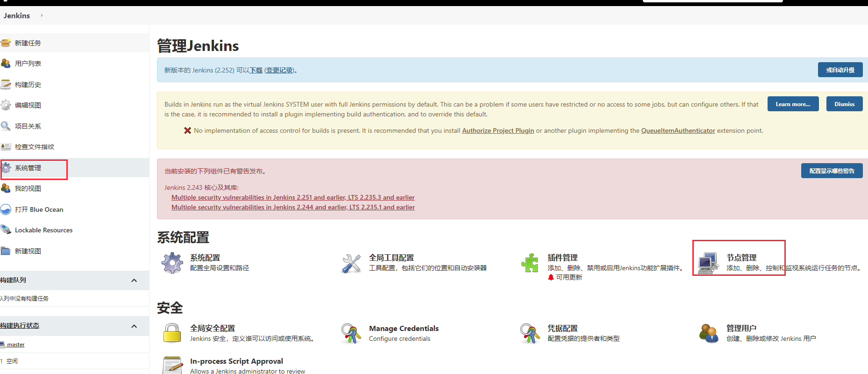Image resolution: width=868 pixels, height=374 pixels.
Task: Open 构建历史 in the sidebar
Action: point(28,85)
